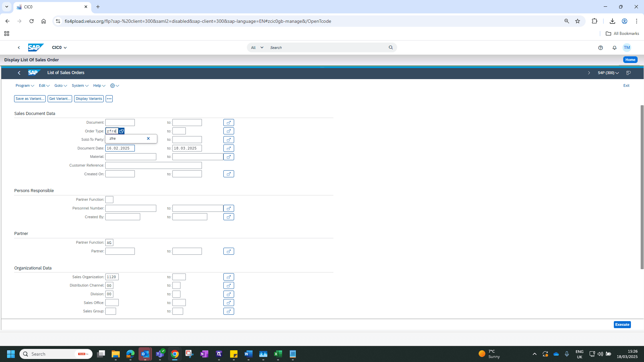Click the Customer Reference input field
This screenshot has width=644, height=362.
point(154,166)
